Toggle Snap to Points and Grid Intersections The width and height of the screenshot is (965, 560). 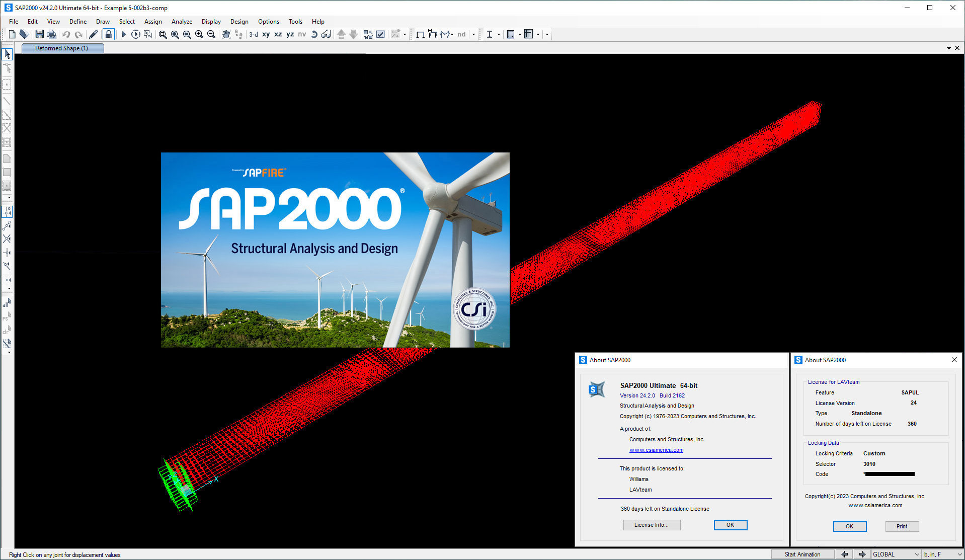coord(7,212)
